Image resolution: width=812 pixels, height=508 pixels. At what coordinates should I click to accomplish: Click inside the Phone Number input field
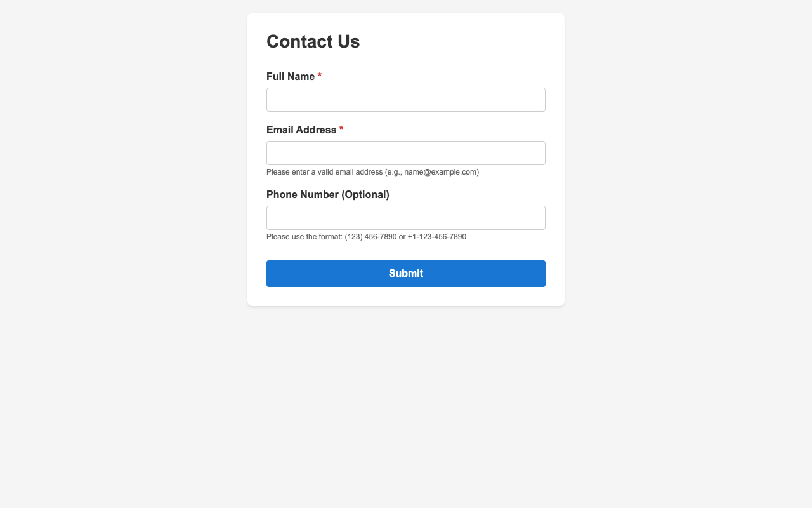pyautogui.click(x=405, y=217)
